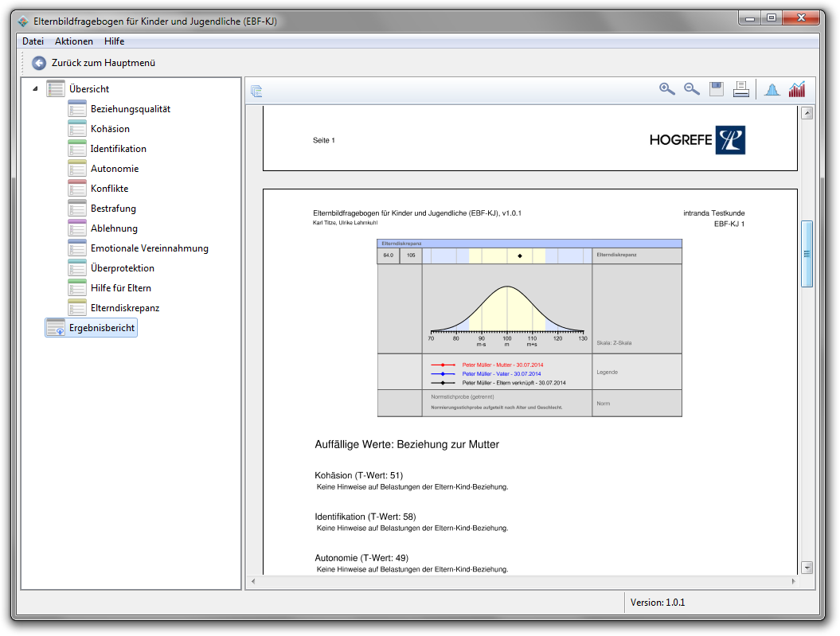
Task: Click legend entry "Peter Müller - Mutter - 30.07.2014"
Action: point(502,365)
